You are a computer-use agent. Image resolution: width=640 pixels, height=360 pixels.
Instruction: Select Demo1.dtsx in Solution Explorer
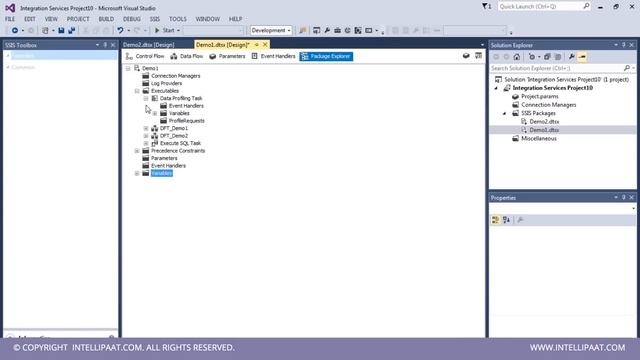coord(544,130)
